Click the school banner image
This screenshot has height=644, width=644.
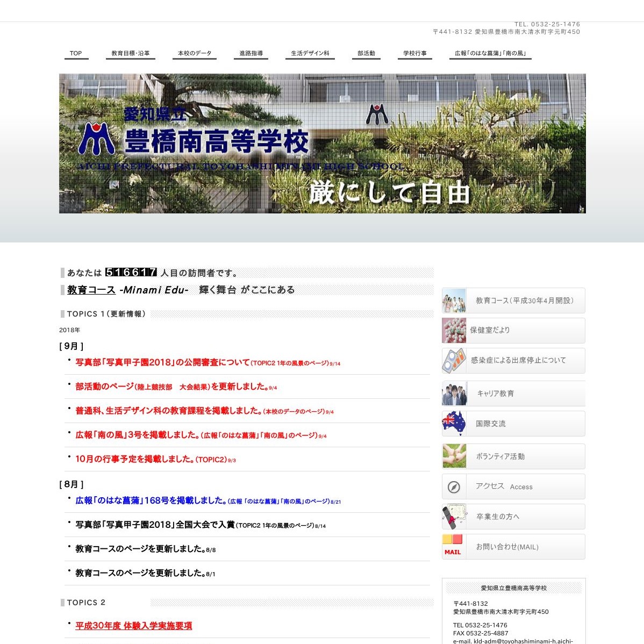pos(323,144)
